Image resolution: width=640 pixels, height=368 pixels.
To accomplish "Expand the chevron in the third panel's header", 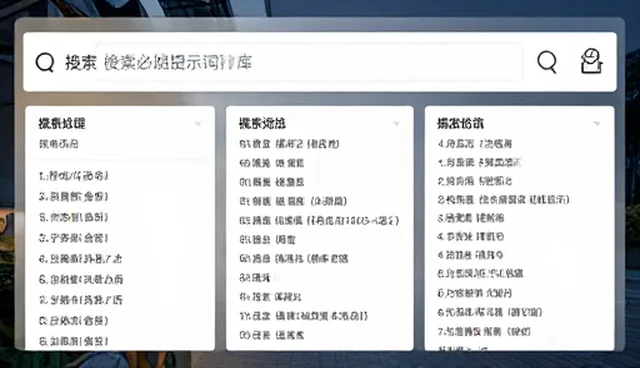I will (597, 123).
